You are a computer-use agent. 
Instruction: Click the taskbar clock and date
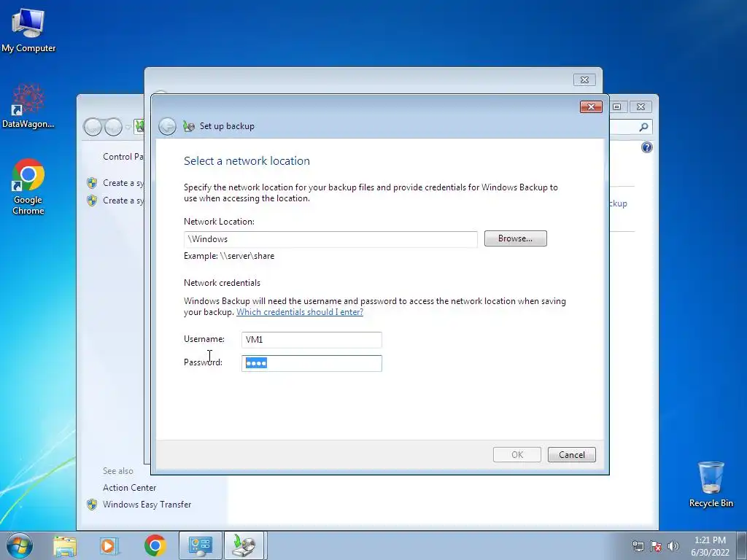pos(710,546)
